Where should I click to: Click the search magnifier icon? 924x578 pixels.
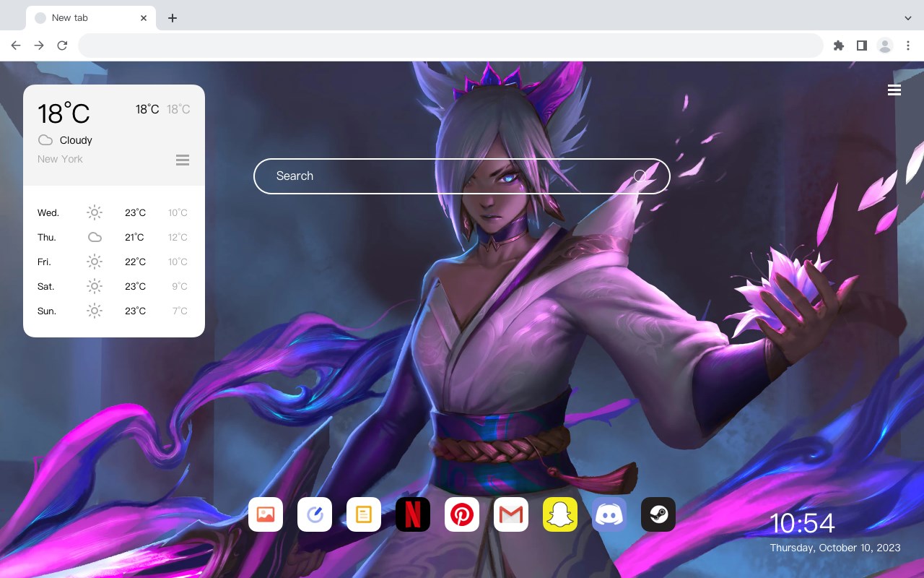pyautogui.click(x=640, y=176)
